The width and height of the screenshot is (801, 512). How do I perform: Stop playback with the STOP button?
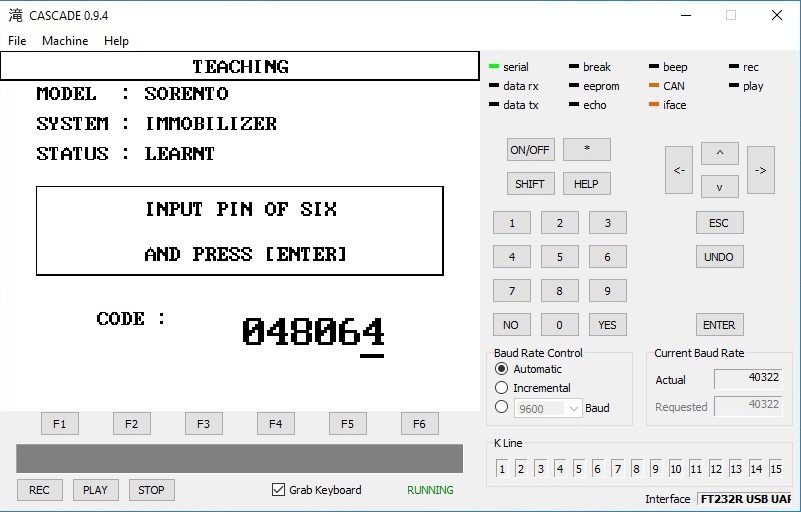(x=151, y=490)
